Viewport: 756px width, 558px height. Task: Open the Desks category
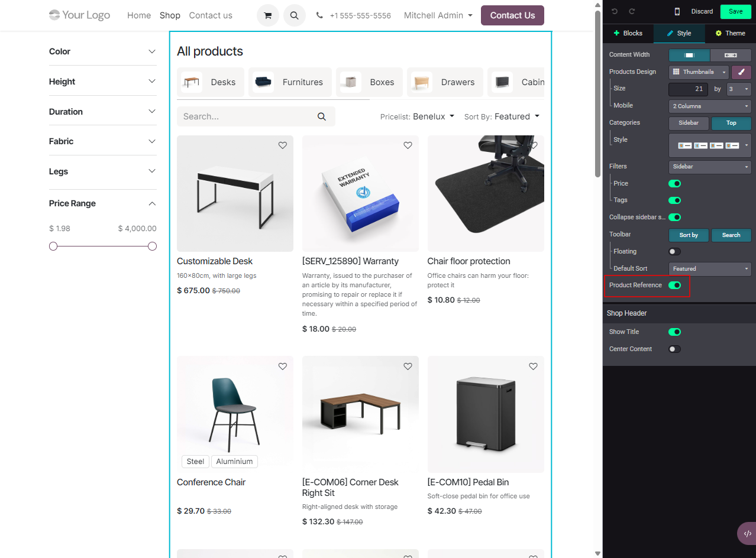click(x=211, y=82)
